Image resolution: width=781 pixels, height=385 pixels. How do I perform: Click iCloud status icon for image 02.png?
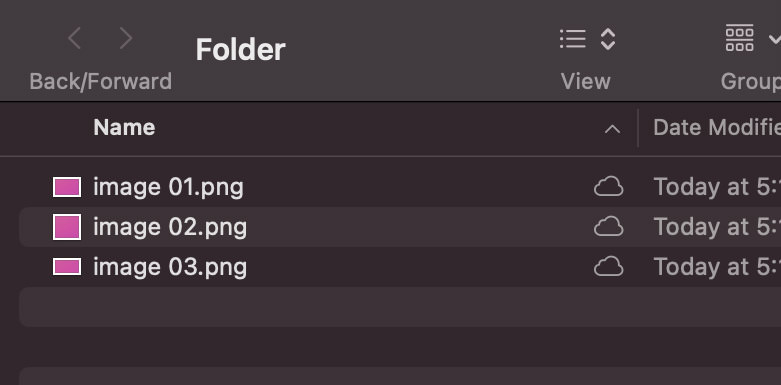[x=608, y=227]
